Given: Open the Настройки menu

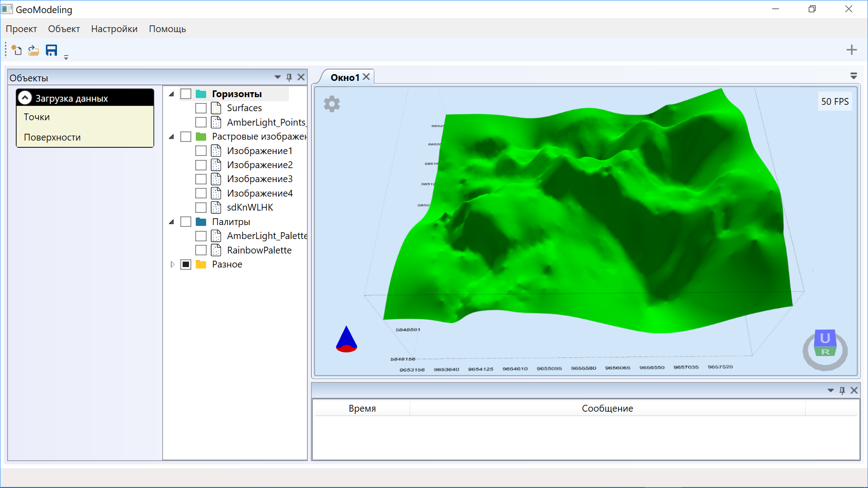Looking at the screenshot, I should pos(114,29).
